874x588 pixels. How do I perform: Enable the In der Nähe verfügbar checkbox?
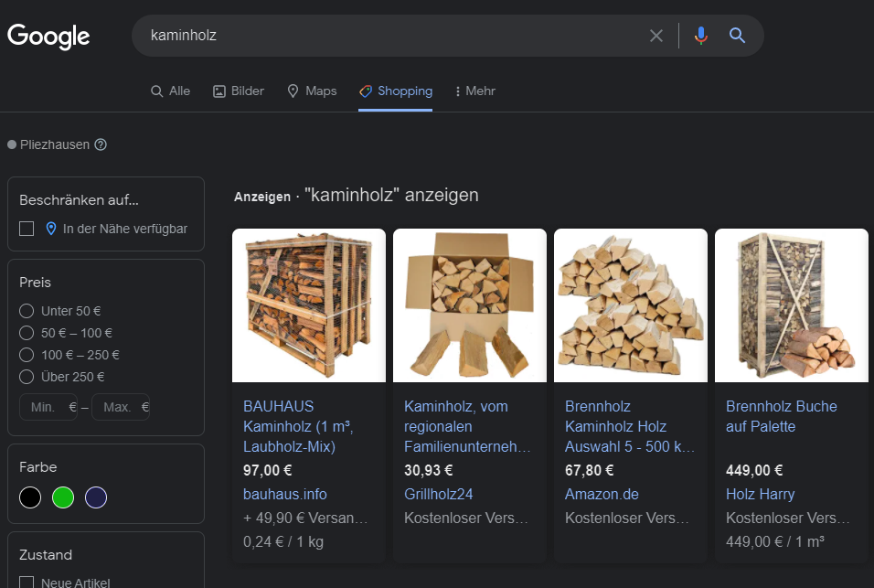(x=27, y=229)
